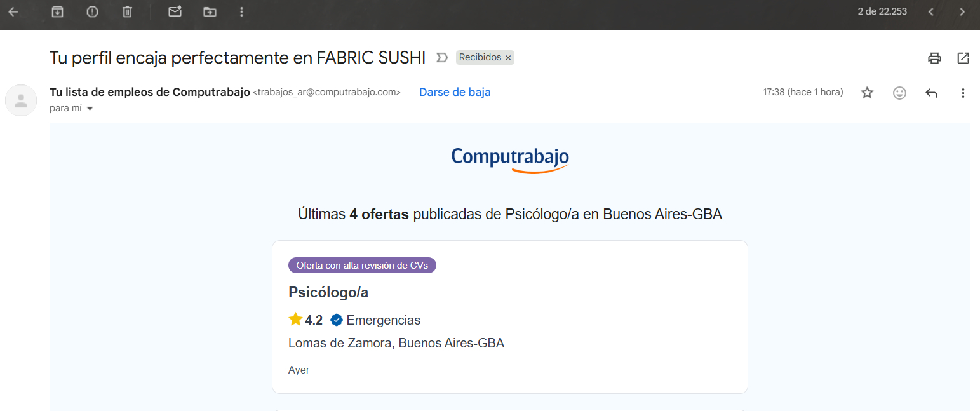Star this message from Computrabajo
The height and width of the screenshot is (411, 980).
[867, 93]
